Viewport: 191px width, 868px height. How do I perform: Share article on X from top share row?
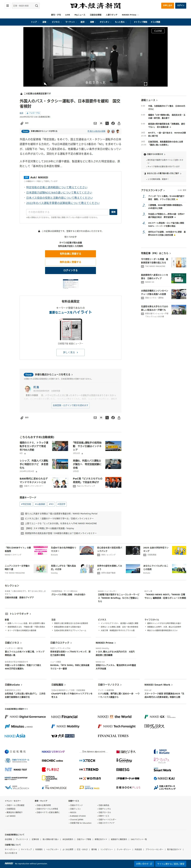tap(107, 123)
